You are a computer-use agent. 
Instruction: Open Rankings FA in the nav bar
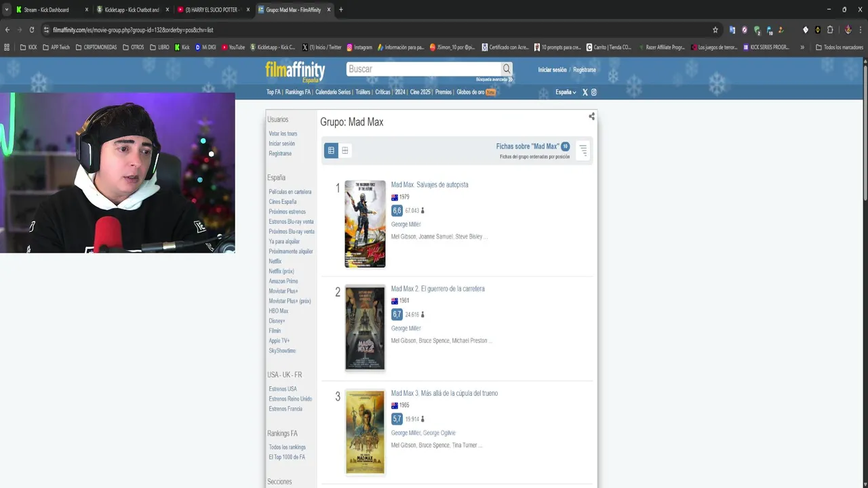(x=298, y=92)
